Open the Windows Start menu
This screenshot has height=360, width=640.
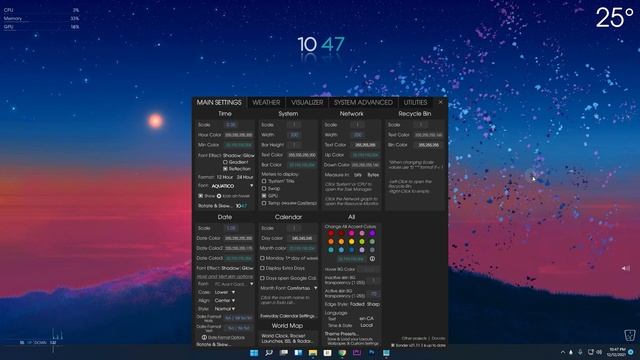point(254,353)
